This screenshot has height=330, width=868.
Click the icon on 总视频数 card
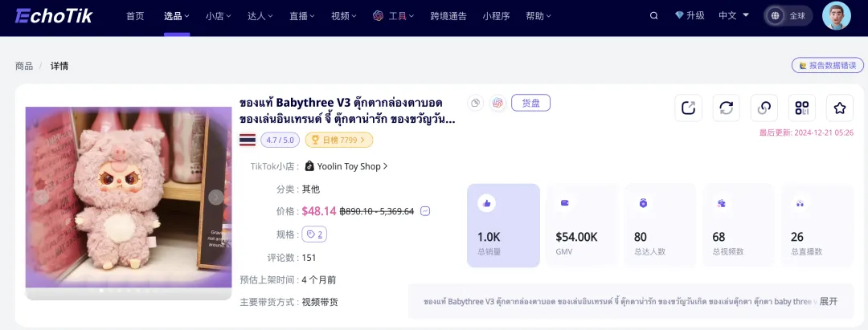[721, 203]
